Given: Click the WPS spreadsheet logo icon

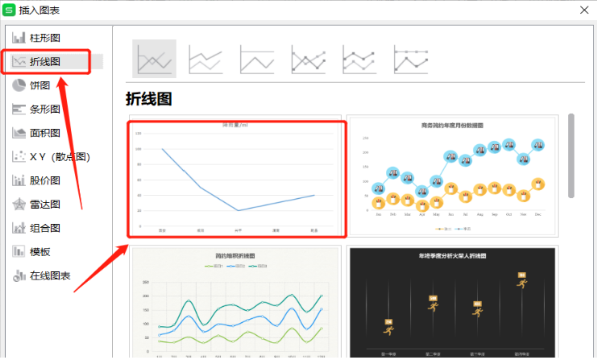Looking at the screenshot, I should 9,10.
